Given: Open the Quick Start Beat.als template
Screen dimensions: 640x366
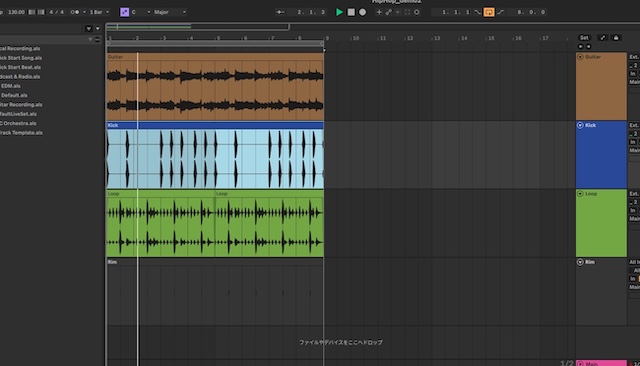Looking at the screenshot, I should coord(20,67).
